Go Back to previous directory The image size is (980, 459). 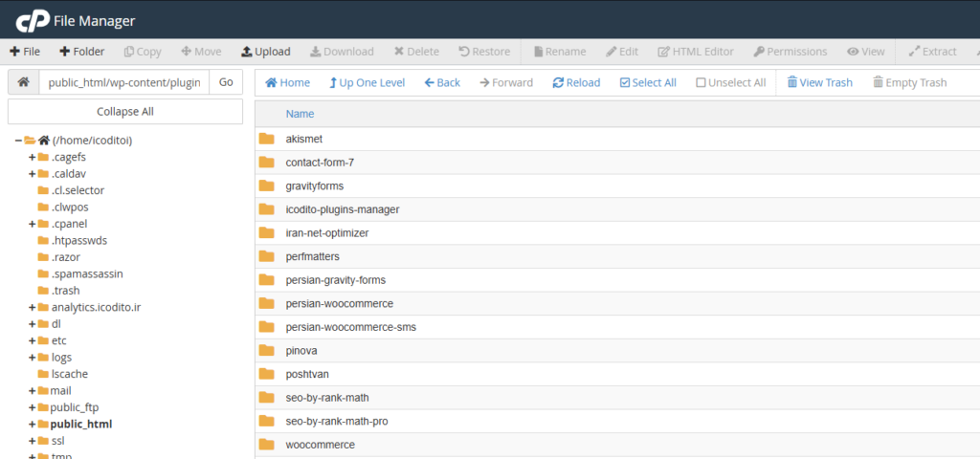pyautogui.click(x=442, y=82)
